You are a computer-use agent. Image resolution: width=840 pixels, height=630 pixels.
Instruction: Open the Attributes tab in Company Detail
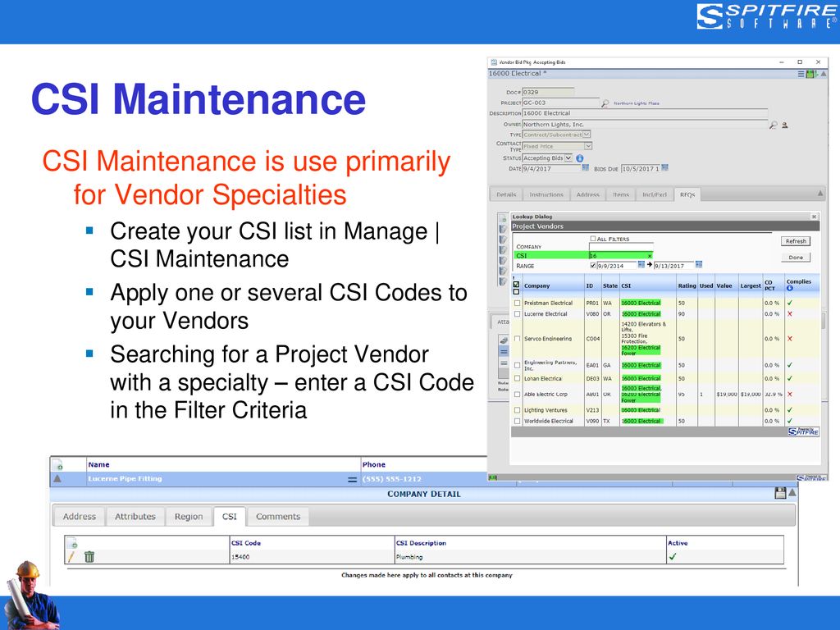[135, 517]
